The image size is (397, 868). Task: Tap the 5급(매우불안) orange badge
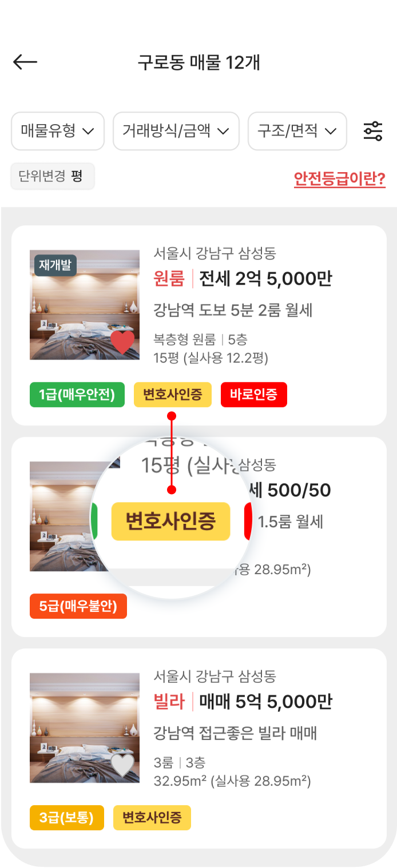tap(78, 607)
